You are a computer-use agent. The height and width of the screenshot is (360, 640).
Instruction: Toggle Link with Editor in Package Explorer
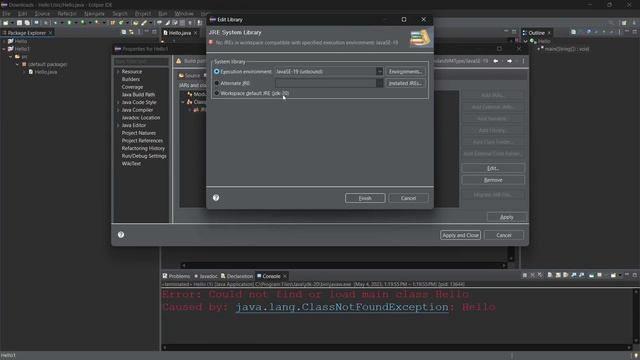131,32
